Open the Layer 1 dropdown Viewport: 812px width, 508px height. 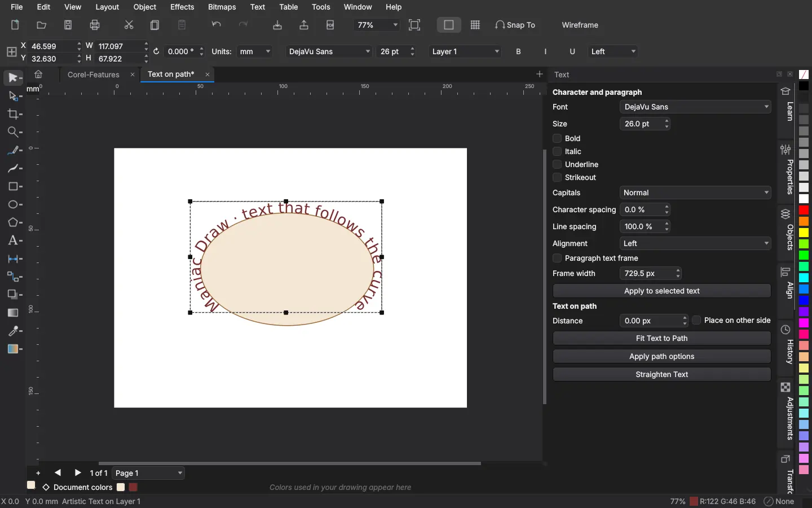(x=466, y=51)
